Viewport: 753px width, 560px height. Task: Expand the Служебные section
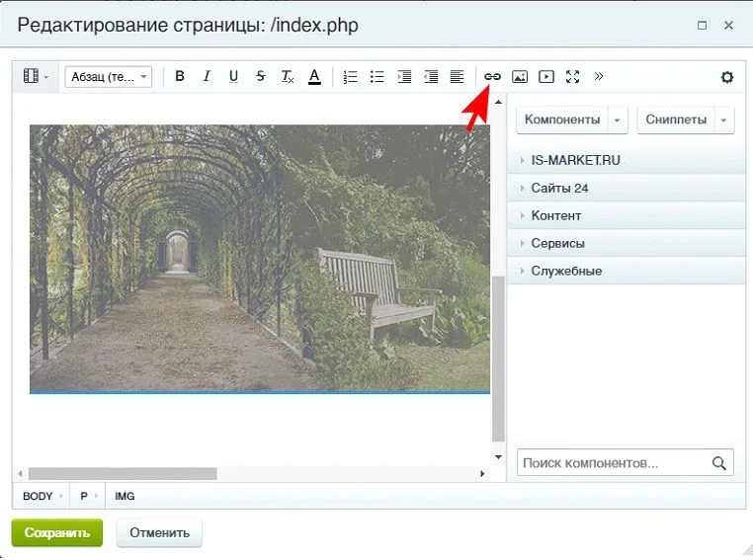coord(626,272)
